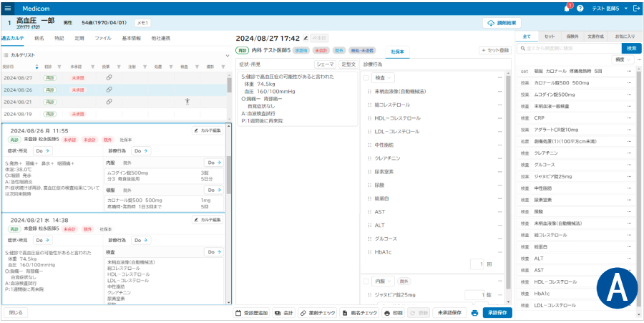
Task: Click the 閉じる button
Action: click(16, 312)
